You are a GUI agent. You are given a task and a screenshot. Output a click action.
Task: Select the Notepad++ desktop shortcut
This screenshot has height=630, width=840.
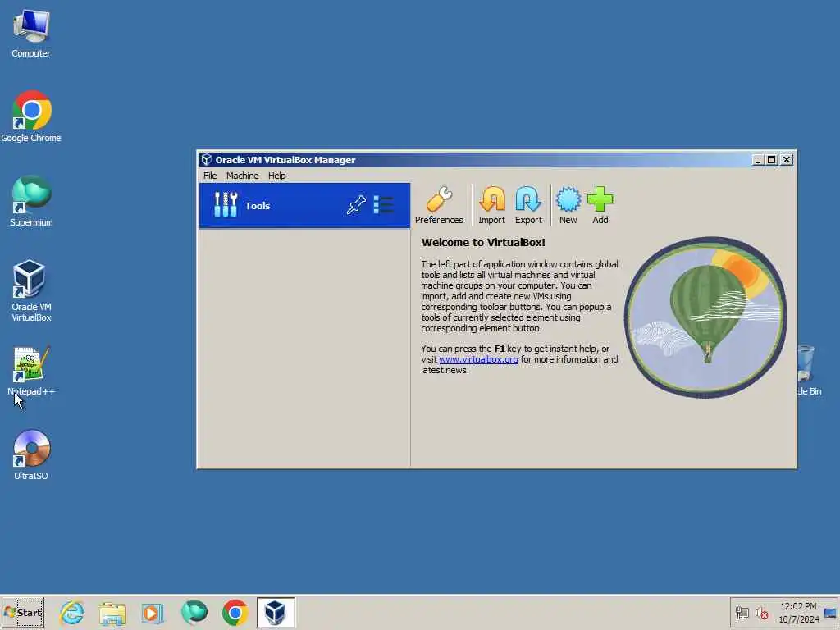click(31, 371)
